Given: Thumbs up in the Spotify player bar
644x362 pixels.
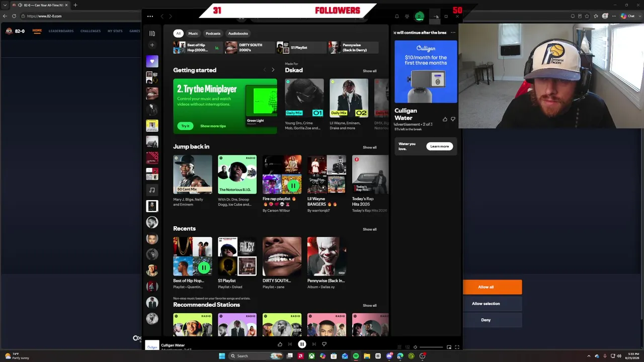Looking at the screenshot, I should tap(280, 344).
